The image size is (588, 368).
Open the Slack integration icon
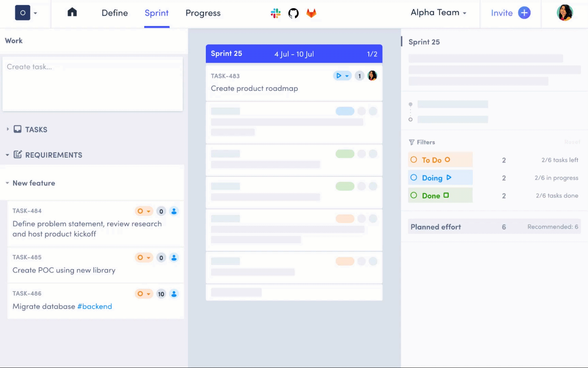(276, 13)
